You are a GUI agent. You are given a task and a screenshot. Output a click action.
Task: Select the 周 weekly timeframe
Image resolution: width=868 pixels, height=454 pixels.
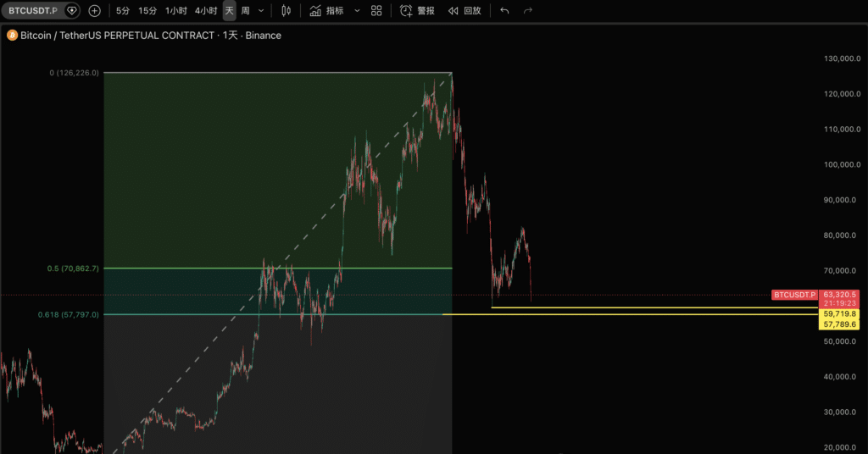click(245, 10)
